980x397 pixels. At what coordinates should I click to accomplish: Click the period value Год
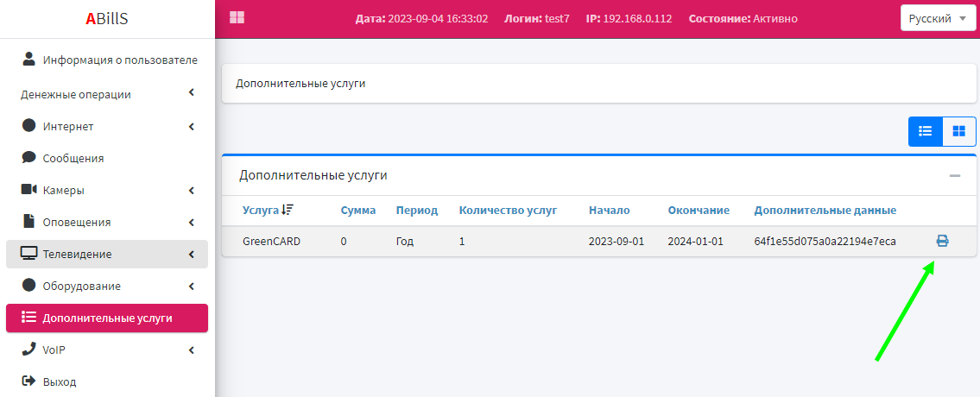coord(405,241)
